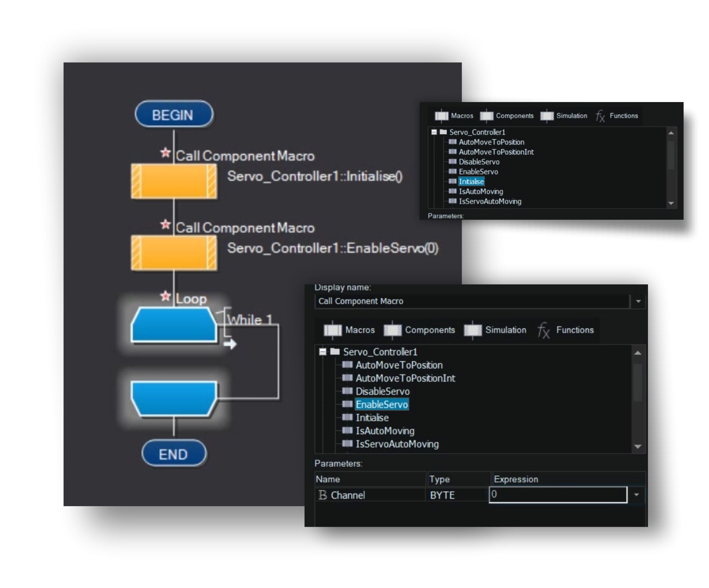Click the While 1 loop start block

click(174, 325)
